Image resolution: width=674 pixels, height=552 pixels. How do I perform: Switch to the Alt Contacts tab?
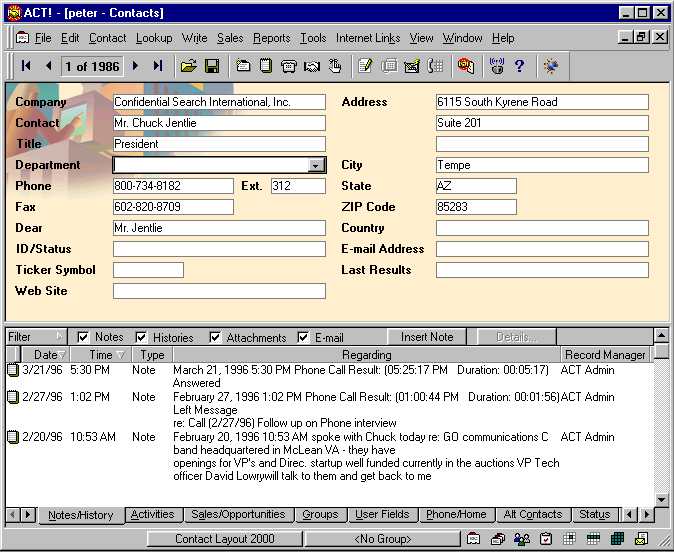click(x=533, y=514)
